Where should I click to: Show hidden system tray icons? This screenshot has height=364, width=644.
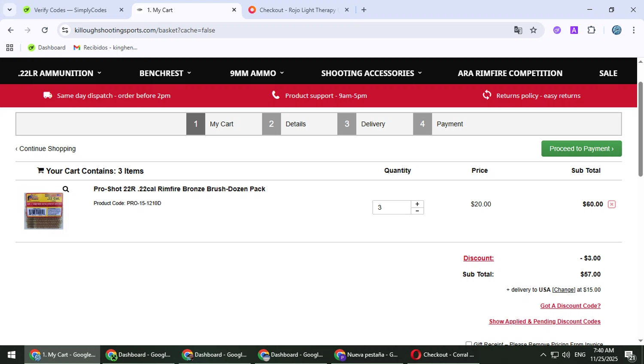(x=543, y=355)
